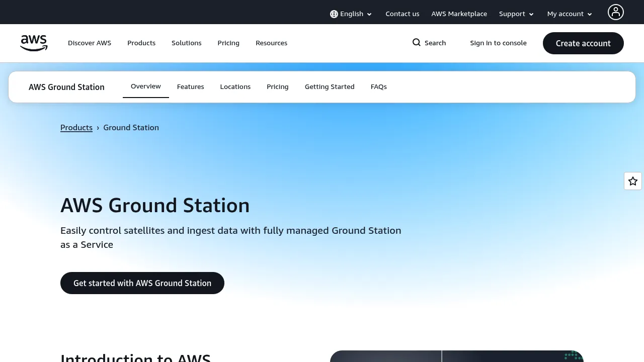
Task: Click the star bookmark icon
Action: [x=633, y=181]
